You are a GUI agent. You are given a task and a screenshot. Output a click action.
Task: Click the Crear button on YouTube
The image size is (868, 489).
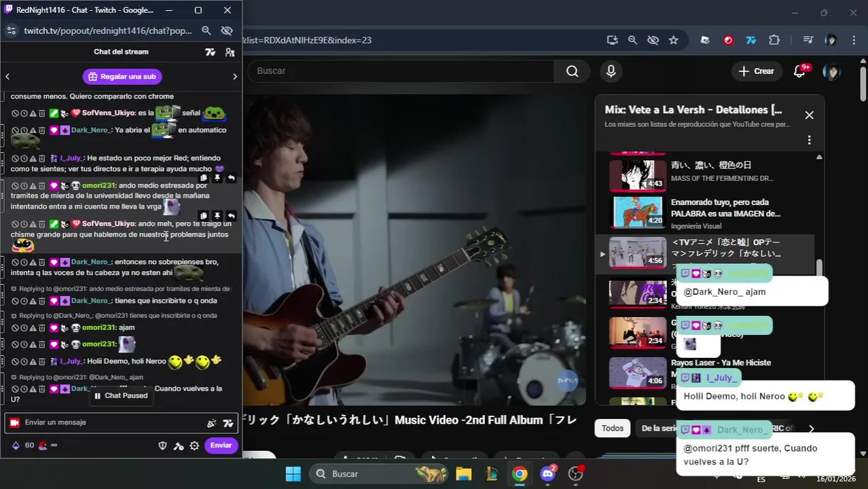(x=757, y=71)
